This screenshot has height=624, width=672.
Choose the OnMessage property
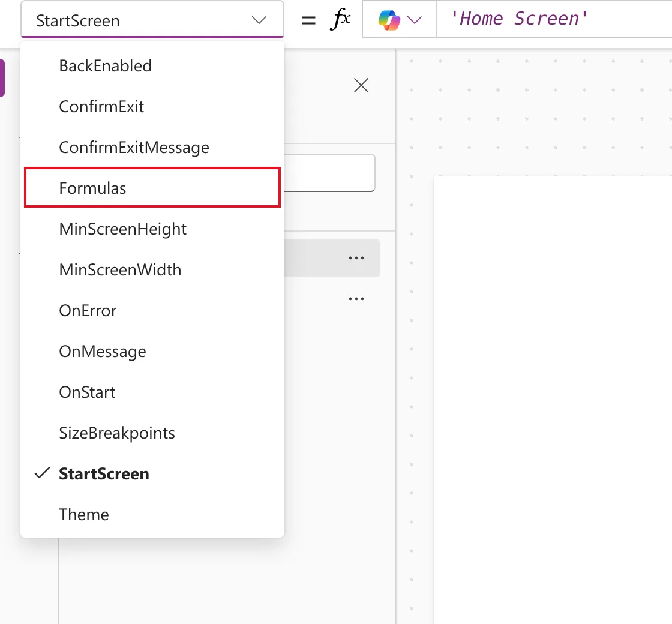pos(152,352)
